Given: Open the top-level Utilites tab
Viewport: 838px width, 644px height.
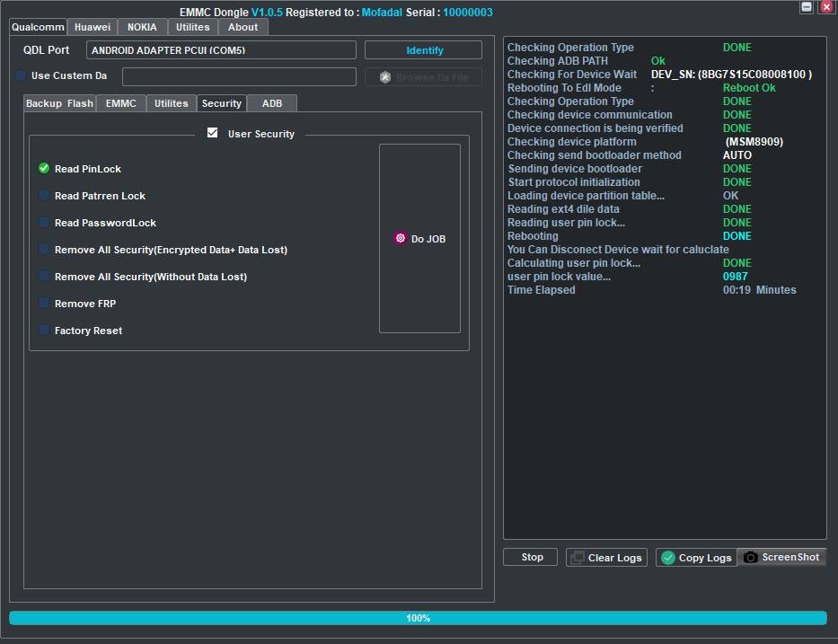Looking at the screenshot, I should 193,27.
